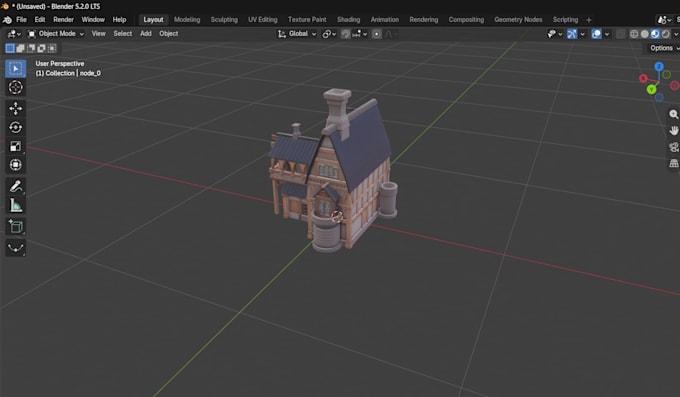This screenshot has width=680, height=397.
Task: Click the Layout workspace tab
Action: pos(154,20)
